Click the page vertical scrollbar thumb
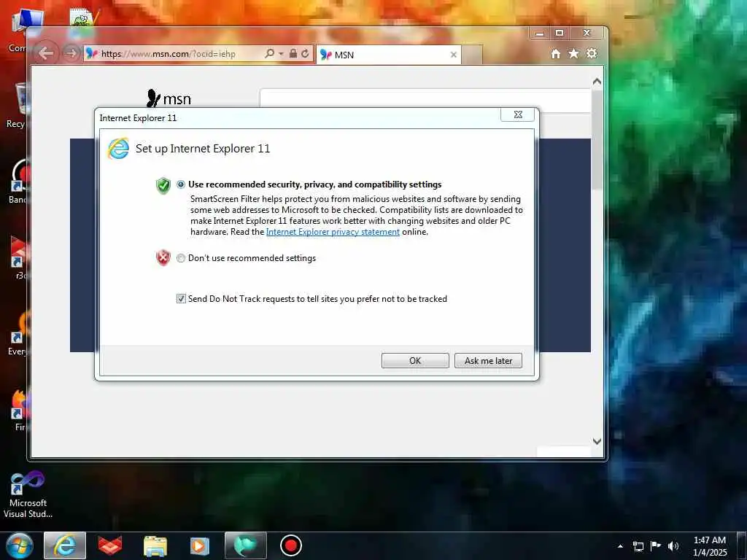 tap(597, 140)
